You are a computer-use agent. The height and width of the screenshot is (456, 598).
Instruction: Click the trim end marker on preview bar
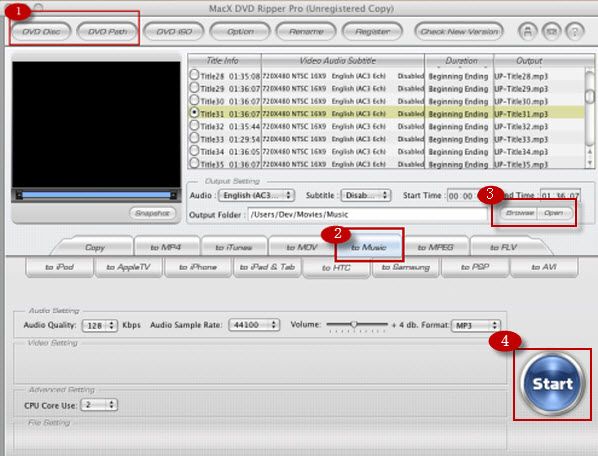coord(173,196)
